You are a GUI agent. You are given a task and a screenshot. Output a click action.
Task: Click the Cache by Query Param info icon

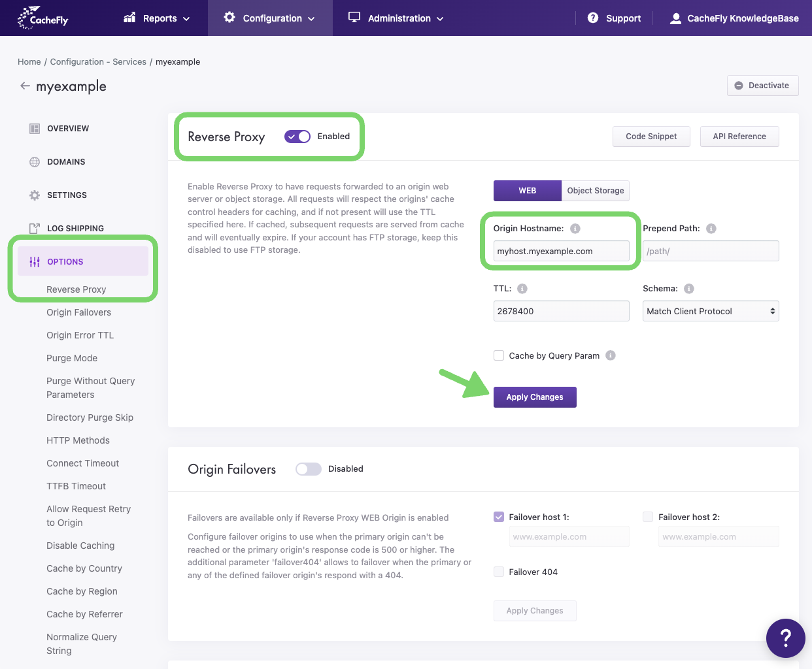pyautogui.click(x=611, y=355)
